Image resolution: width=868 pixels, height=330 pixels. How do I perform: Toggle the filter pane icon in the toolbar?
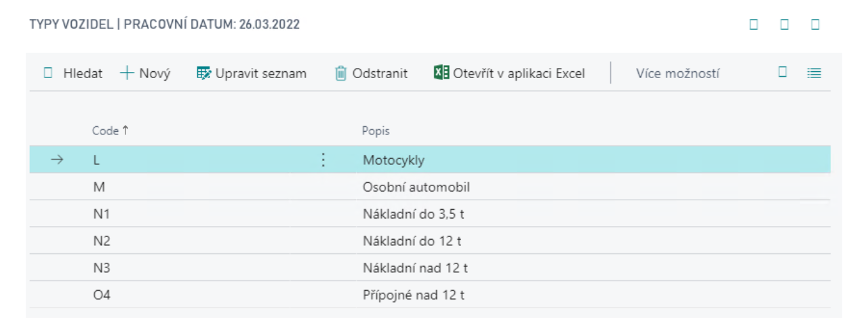pos(783,73)
